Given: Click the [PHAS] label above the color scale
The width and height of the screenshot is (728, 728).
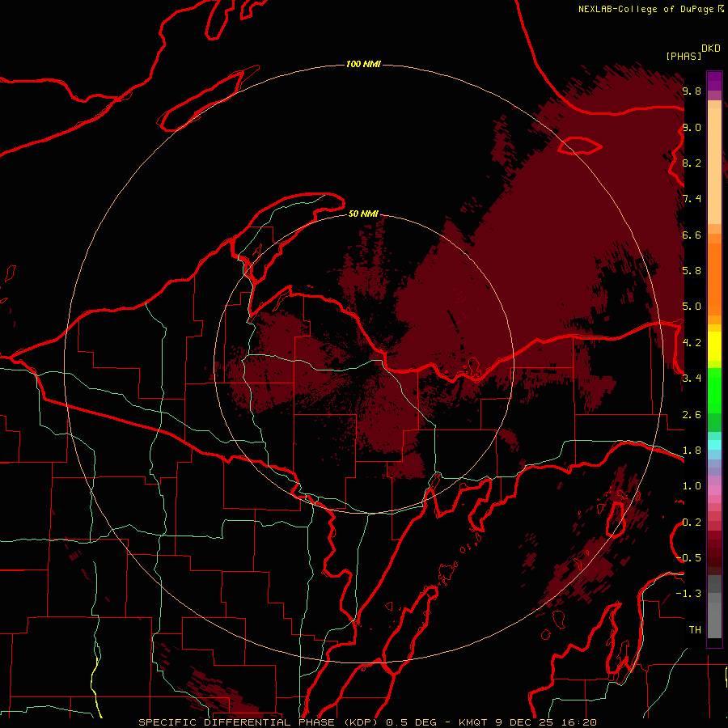Looking at the screenshot, I should [684, 56].
